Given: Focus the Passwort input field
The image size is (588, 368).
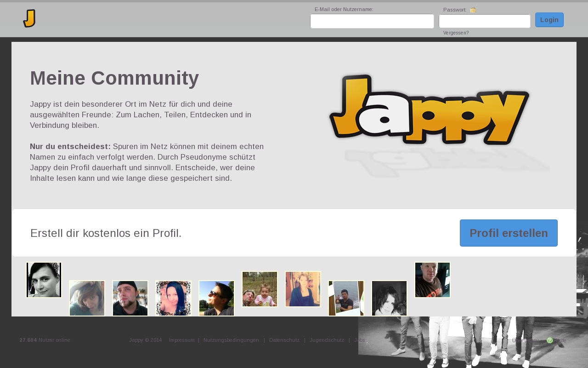Looking at the screenshot, I should click(485, 21).
